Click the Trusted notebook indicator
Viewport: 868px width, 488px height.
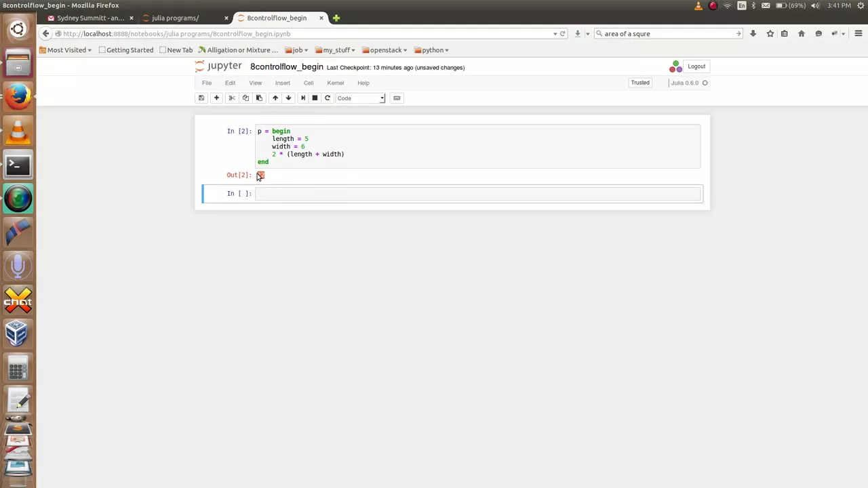640,83
